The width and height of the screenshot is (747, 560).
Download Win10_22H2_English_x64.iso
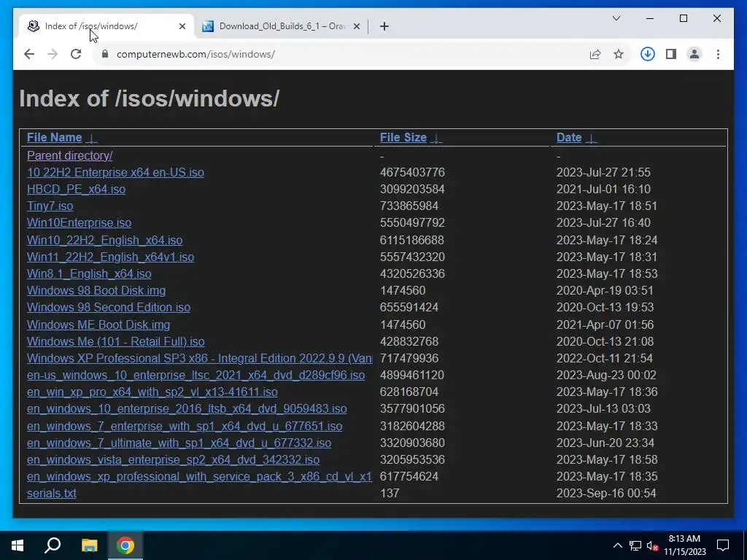[105, 240]
